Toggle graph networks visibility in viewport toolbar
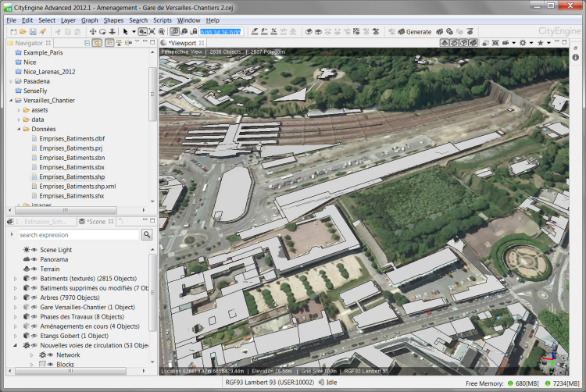Viewport: 586px width, 392px height. 454,43
